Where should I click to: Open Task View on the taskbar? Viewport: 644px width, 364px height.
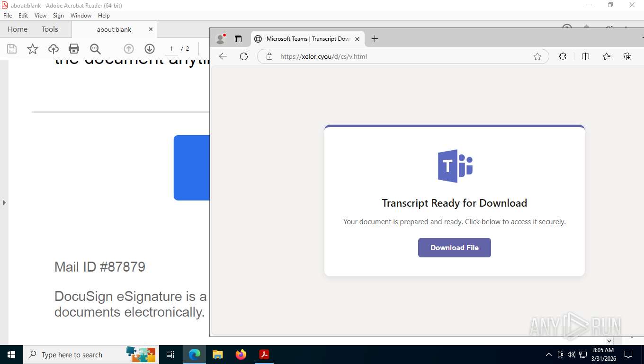pyautogui.click(x=170, y=355)
